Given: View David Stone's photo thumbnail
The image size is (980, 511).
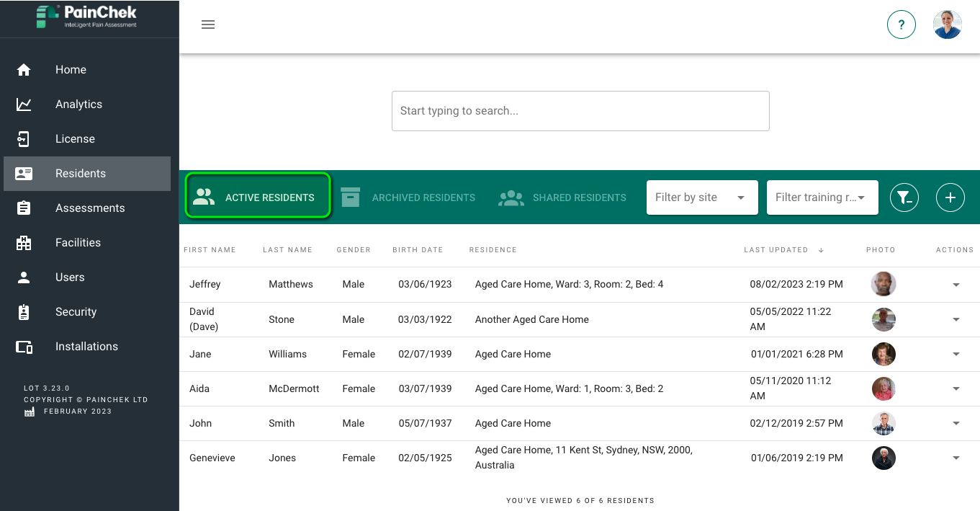Looking at the screenshot, I should tap(884, 319).
